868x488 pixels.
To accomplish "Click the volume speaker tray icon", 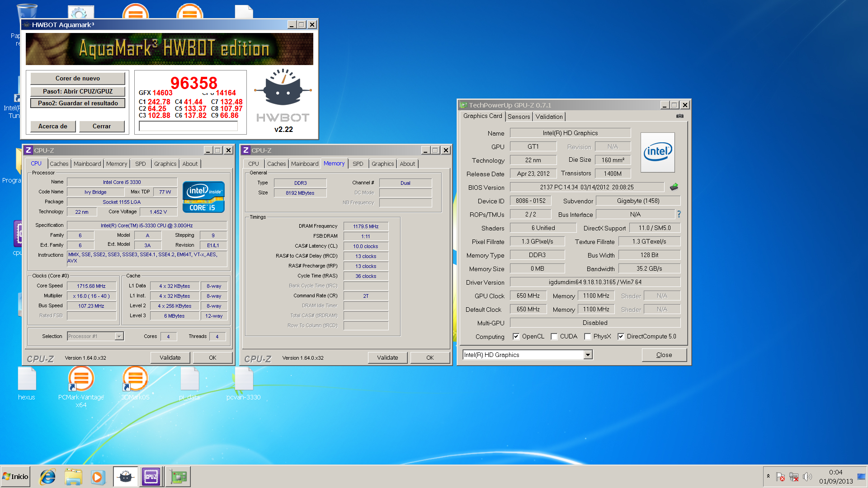I will (x=807, y=477).
